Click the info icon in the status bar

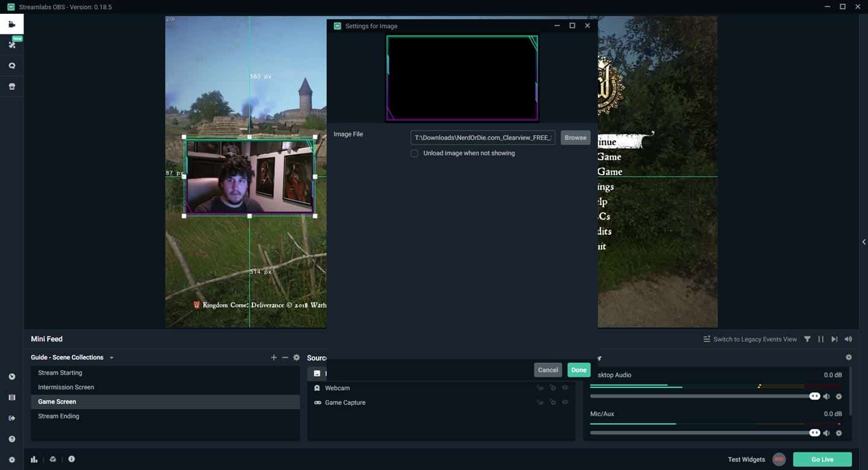72,459
